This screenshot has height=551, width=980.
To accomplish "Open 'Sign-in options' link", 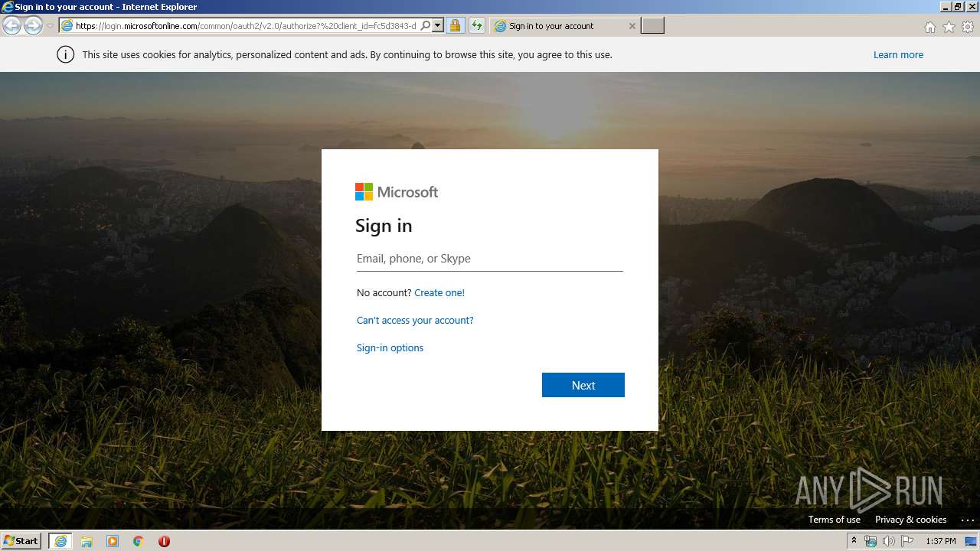I will (390, 347).
